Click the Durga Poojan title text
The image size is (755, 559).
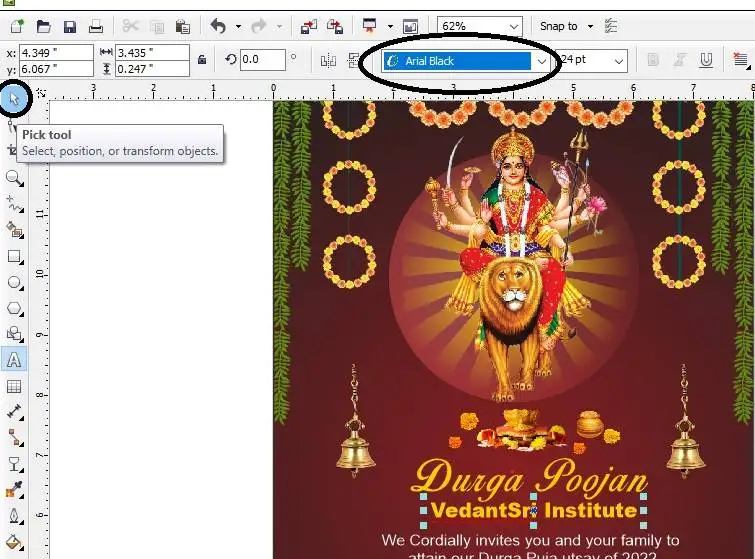point(530,478)
